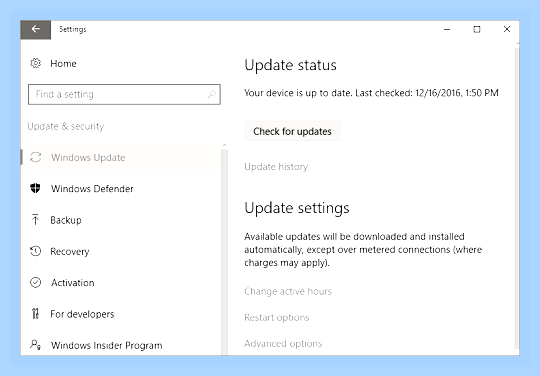Click the main pane vertical scrollbar
Viewport: 540px width, 376px height.
[517, 198]
